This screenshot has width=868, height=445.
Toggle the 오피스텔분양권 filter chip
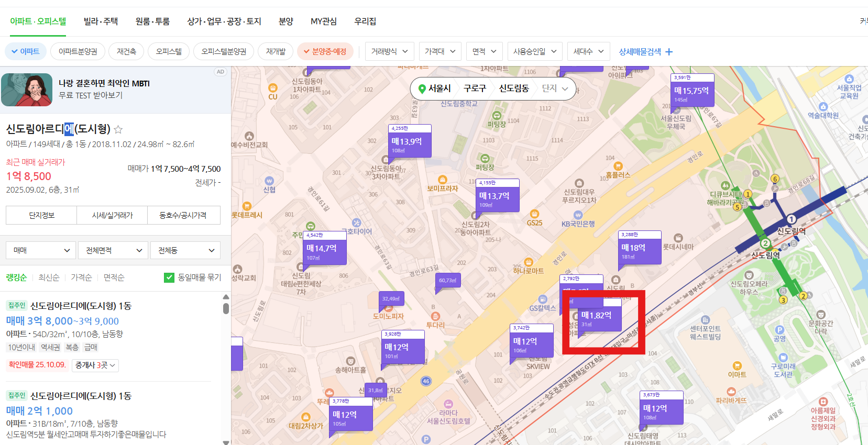tap(224, 51)
